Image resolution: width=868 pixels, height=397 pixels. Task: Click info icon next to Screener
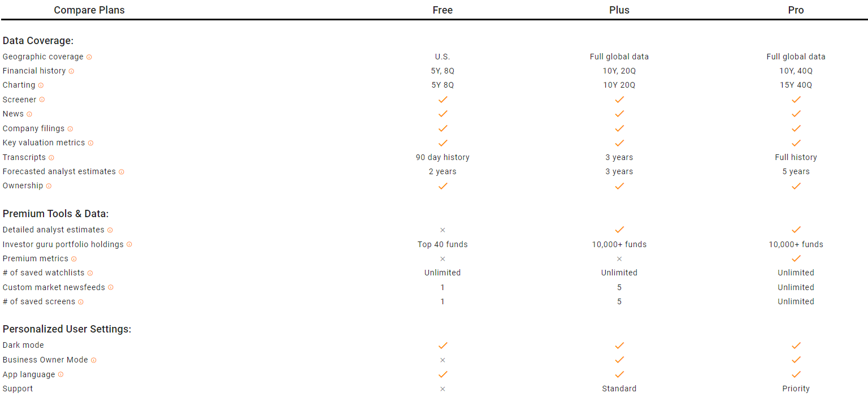click(x=42, y=100)
